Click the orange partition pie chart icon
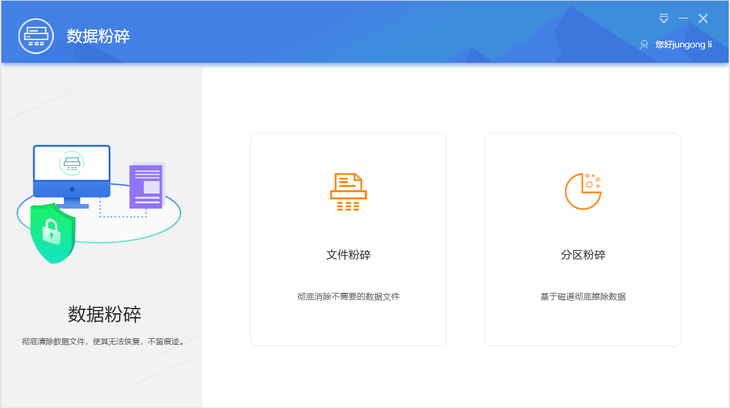The width and height of the screenshot is (730, 408). tap(583, 191)
